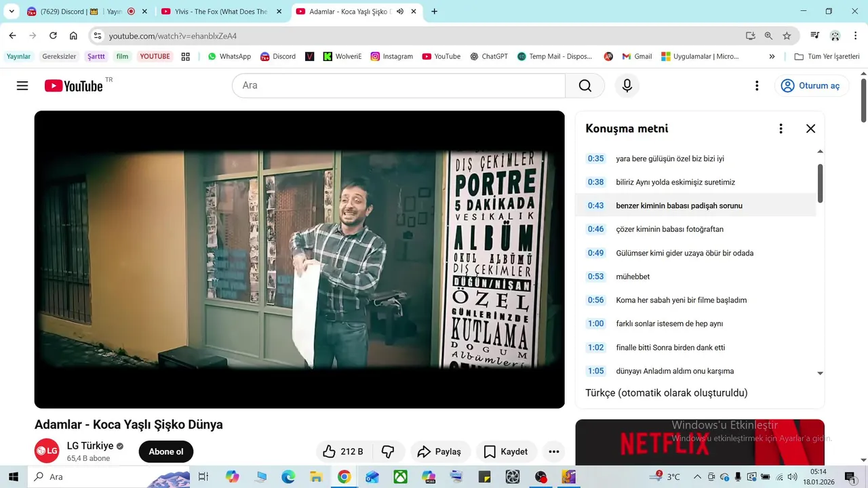Open the YouTube hamburger guide menu
Viewport: 868px width, 488px height.
pos(22,85)
